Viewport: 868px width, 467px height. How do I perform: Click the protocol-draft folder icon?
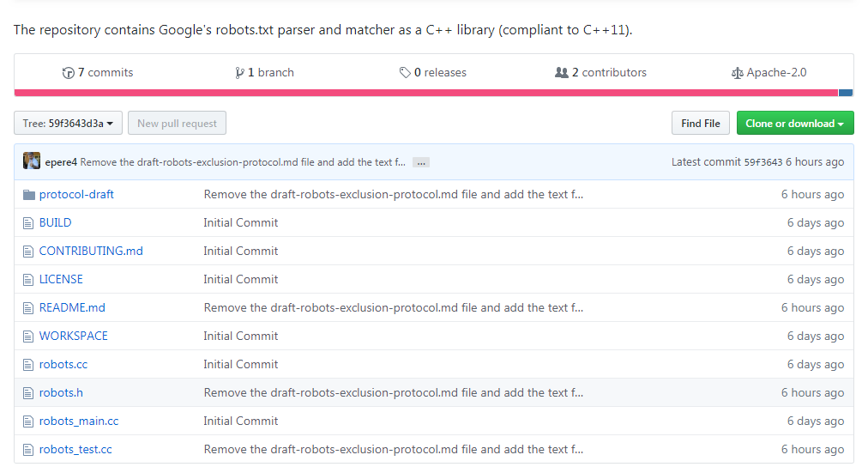[29, 195]
